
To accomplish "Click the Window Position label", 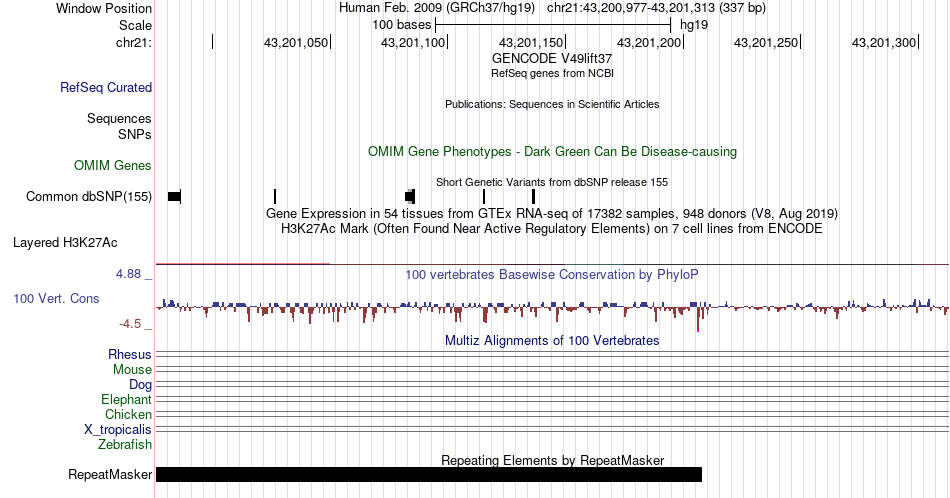I will 104,8.
